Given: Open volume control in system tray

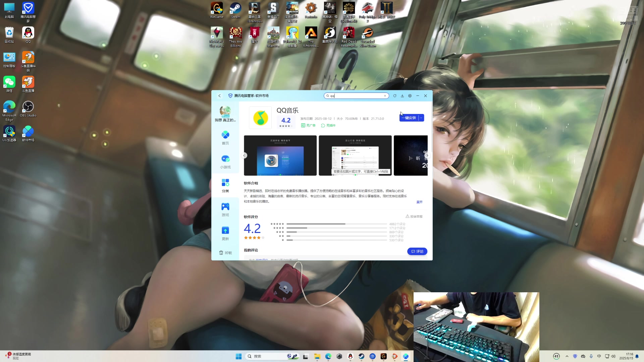Looking at the screenshot, I should (x=613, y=356).
